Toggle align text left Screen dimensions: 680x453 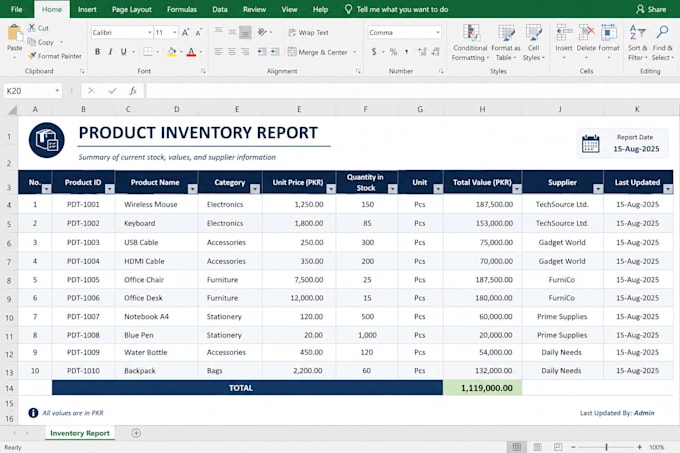coord(219,52)
